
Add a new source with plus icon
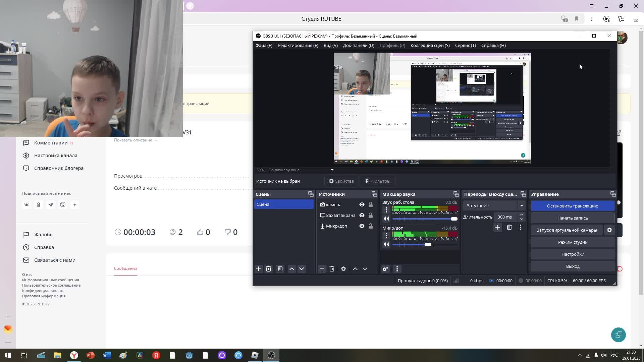[322, 269]
